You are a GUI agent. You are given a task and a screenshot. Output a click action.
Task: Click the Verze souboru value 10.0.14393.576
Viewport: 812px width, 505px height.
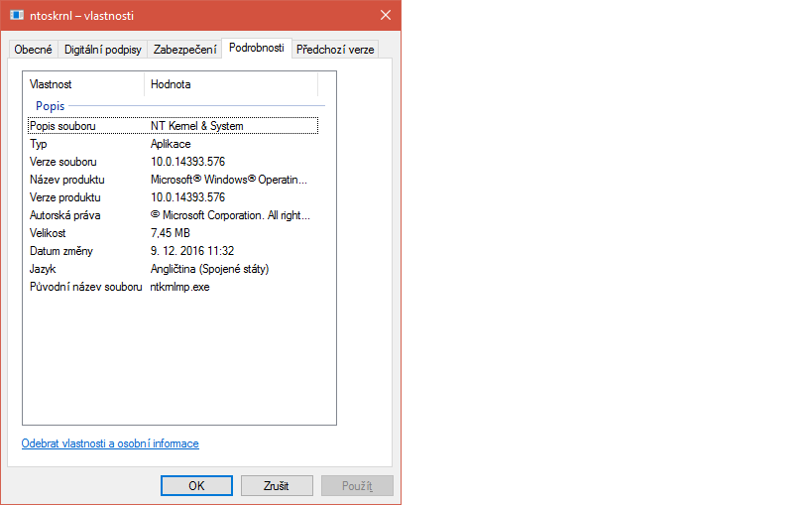[x=188, y=162]
